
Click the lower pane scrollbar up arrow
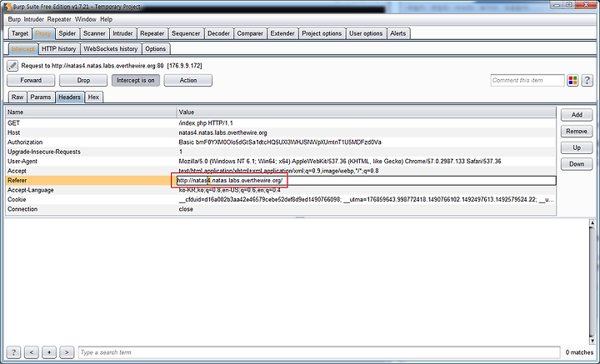pos(592,222)
